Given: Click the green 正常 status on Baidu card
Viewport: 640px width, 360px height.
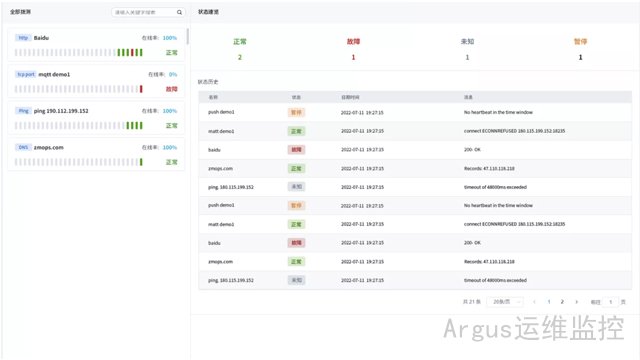Looking at the screenshot, I should point(172,53).
